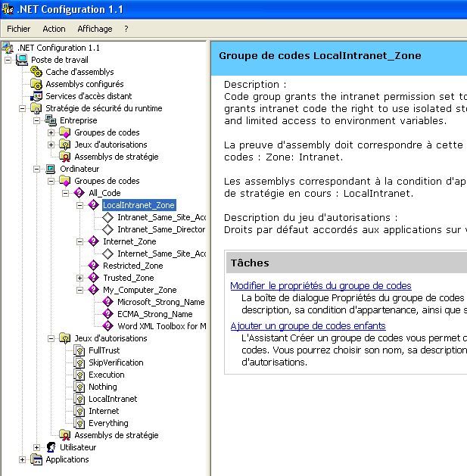Open the Affichage menu
Viewport: 467px width, 476px height.
95,29
